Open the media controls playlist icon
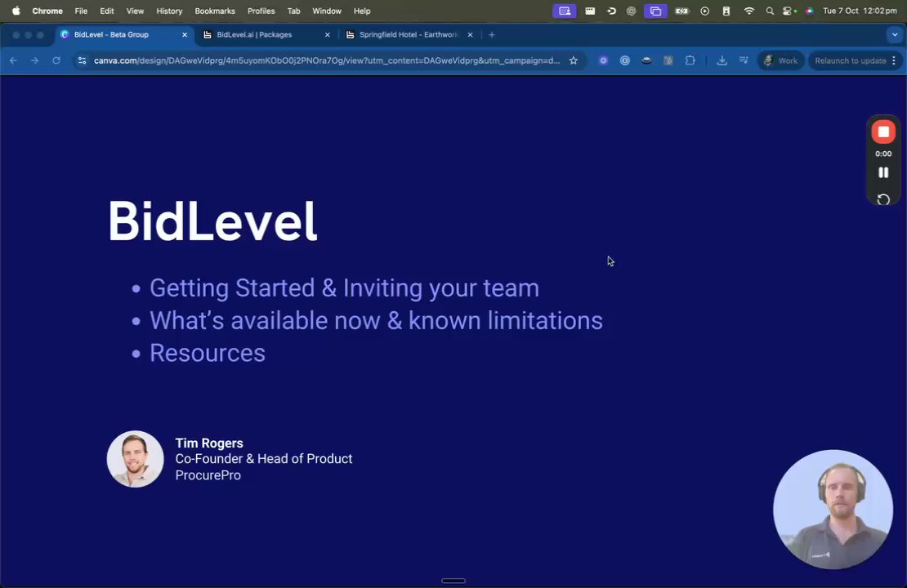The height and width of the screenshot is (588, 907). coord(744,60)
